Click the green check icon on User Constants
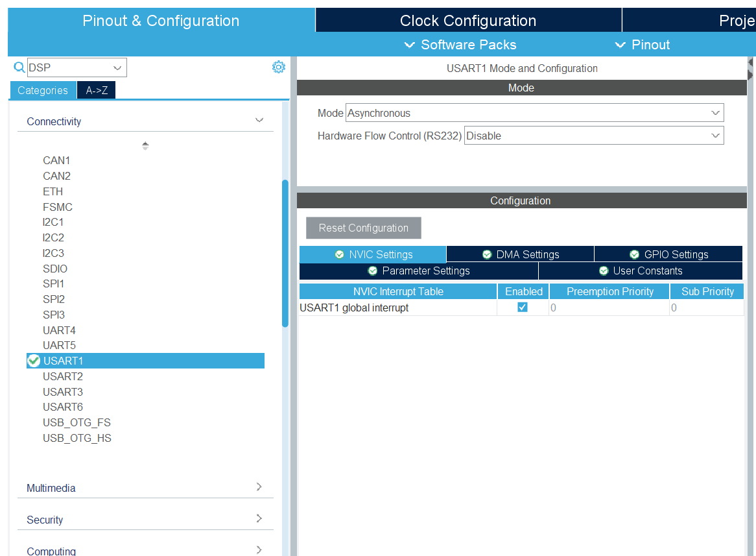Viewport: 756px width, 556px height. pos(604,271)
